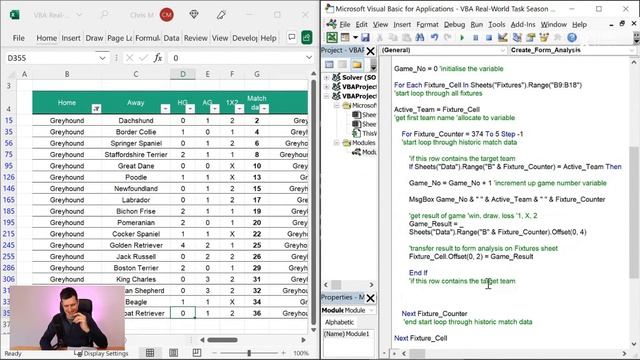Image resolution: width=640 pixels, height=360 pixels.
Task: Open the File menu in VBA editor
Action: click(345, 24)
